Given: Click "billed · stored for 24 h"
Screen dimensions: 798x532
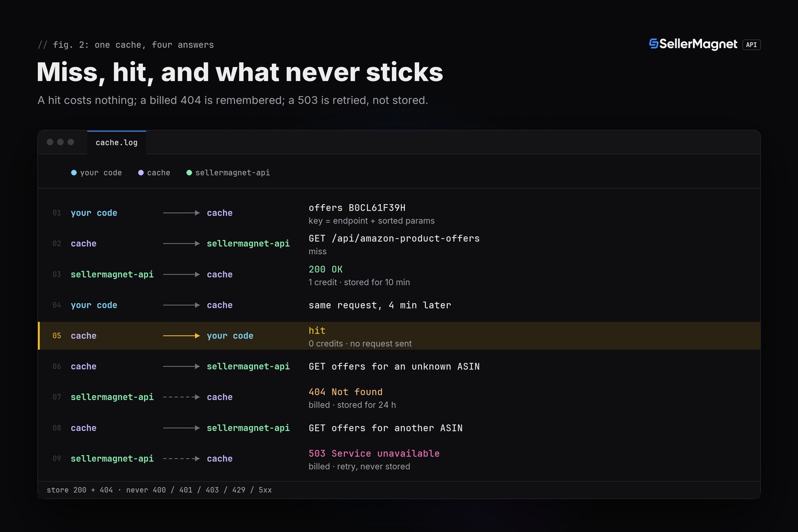Looking at the screenshot, I should click(352, 405).
